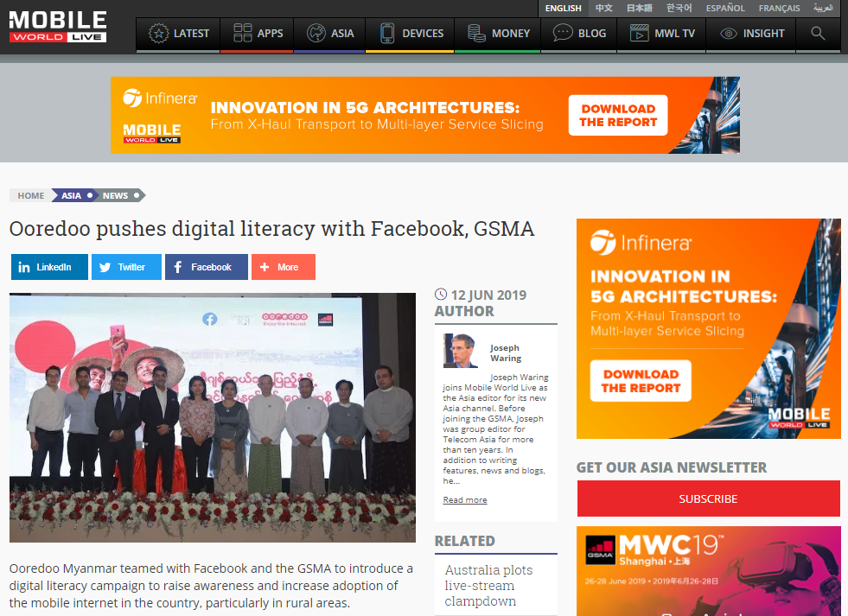Click the clapperboard icon beside MWL TV
848x616 pixels.
click(x=640, y=33)
